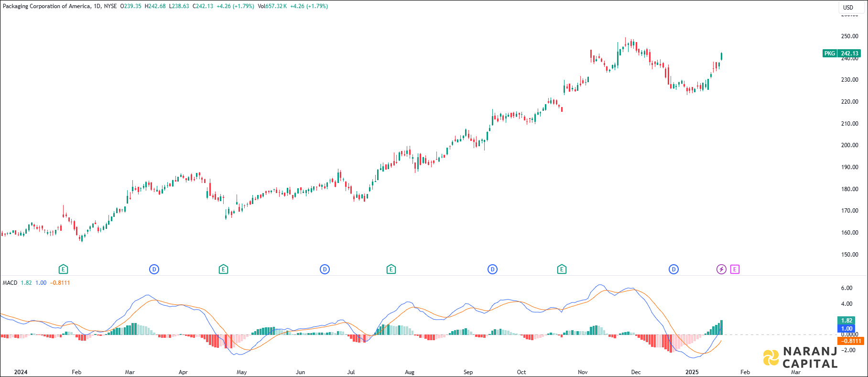Open the dividend D marker between Jun and Jul

325,269
